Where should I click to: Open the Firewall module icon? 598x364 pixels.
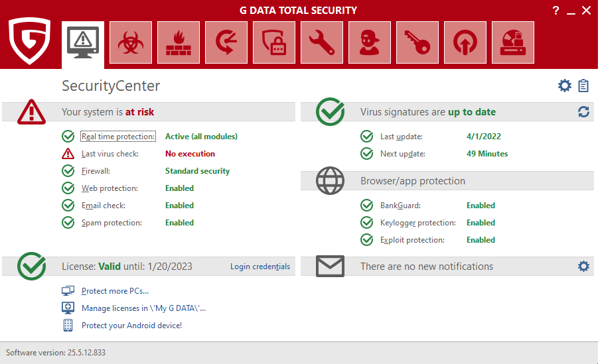click(179, 43)
